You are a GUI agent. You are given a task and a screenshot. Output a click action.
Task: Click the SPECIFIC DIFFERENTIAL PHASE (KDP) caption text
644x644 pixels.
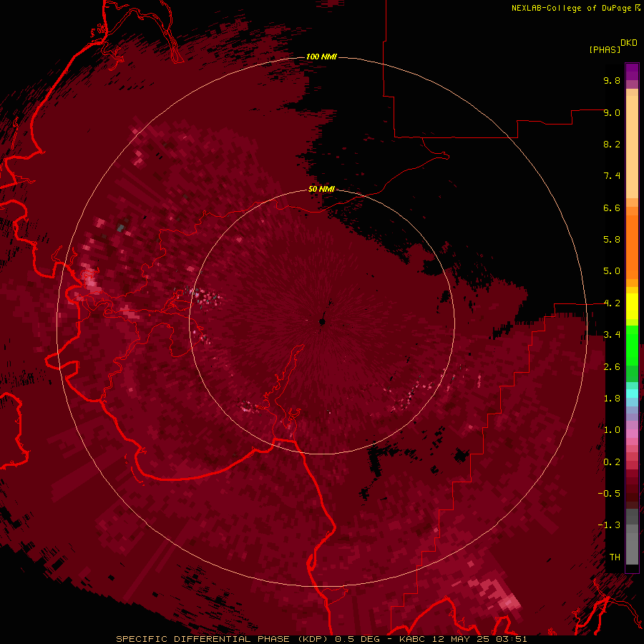tap(224, 639)
